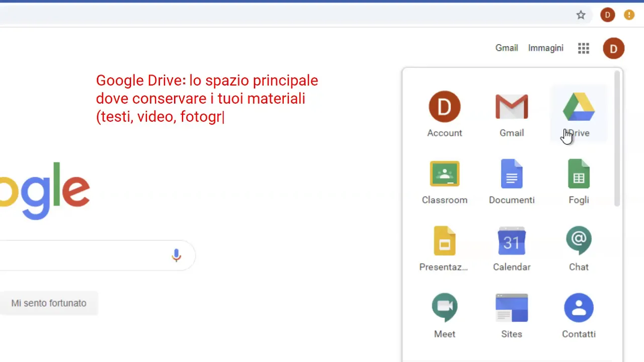Screen dimensions: 644x362
Task: Start voice search with the microphone
Action: (x=176, y=255)
